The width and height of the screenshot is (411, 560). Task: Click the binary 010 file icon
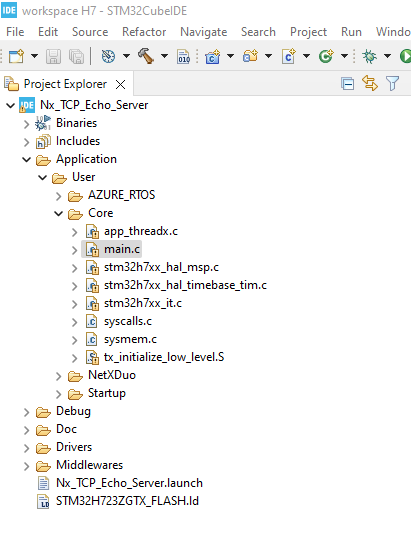click(x=184, y=56)
